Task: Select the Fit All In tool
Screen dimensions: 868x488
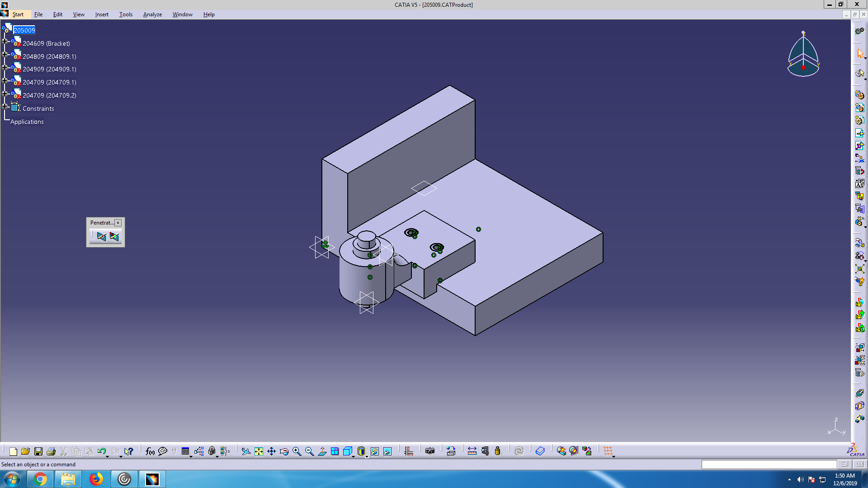Action: [x=259, y=451]
